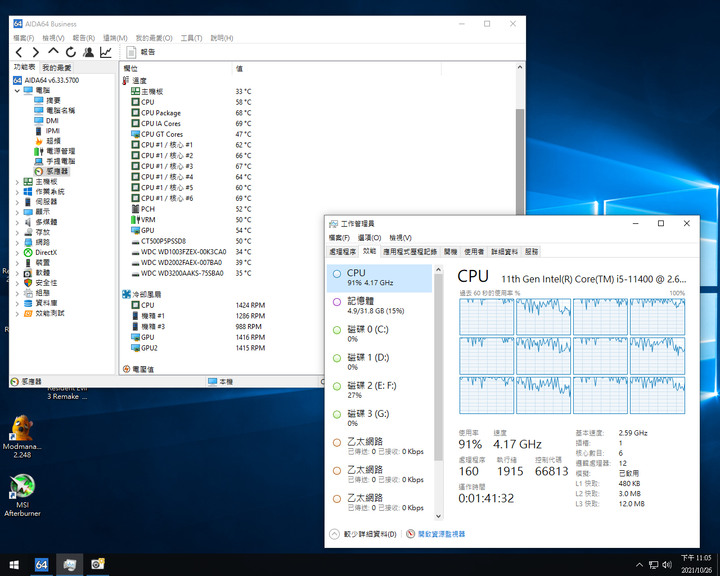Open Windows Start menu

click(14, 565)
